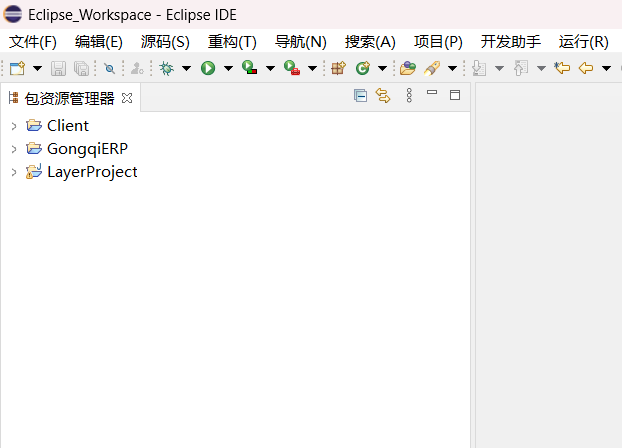Click the GongqiERP project folder icon
This screenshot has width=622, height=448.
click(34, 148)
